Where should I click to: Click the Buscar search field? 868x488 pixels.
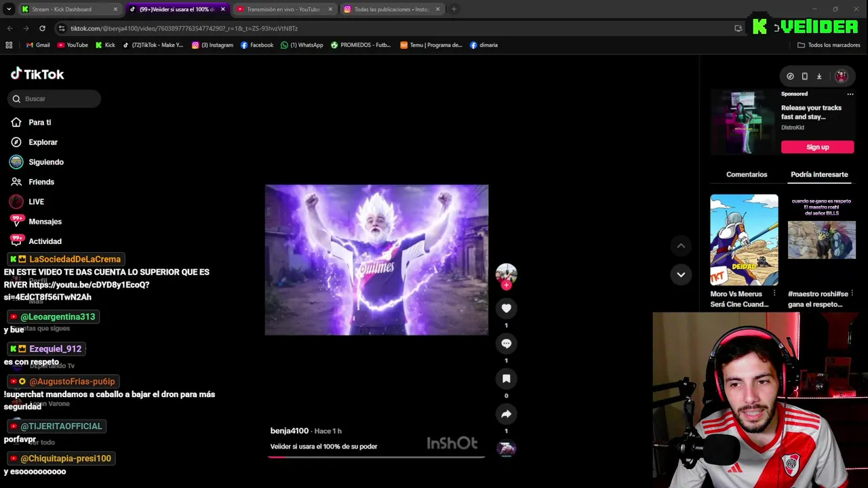click(54, 99)
